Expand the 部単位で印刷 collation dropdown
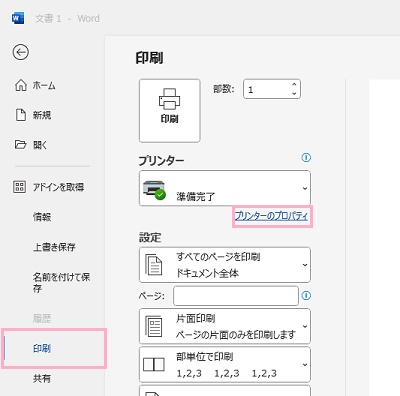This screenshot has width=400, height=396. tap(225, 365)
